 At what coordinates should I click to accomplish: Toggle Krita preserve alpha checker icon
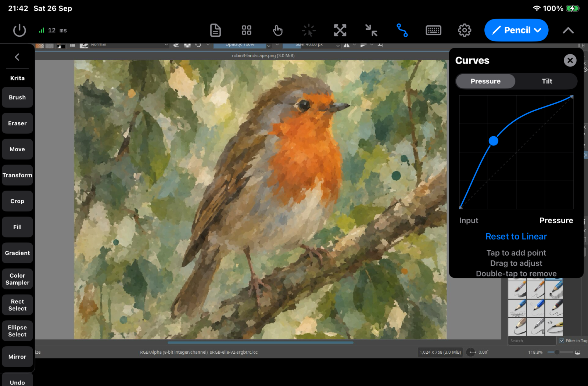(x=187, y=45)
